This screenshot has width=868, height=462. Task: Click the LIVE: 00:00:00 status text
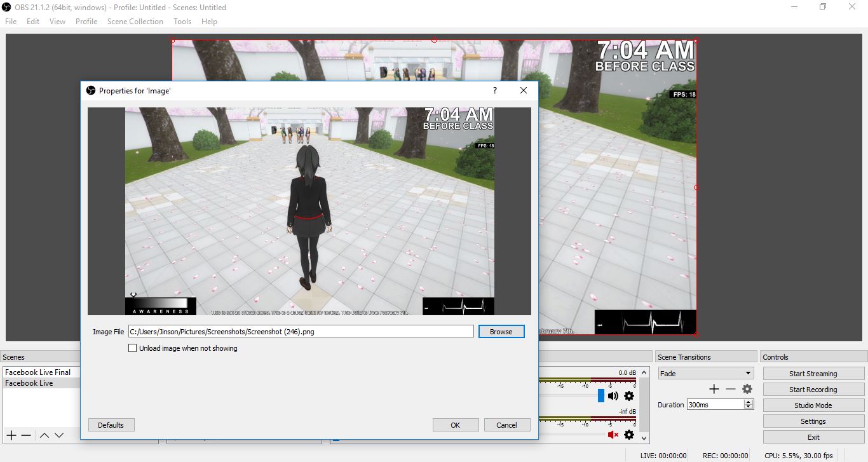tap(663, 456)
